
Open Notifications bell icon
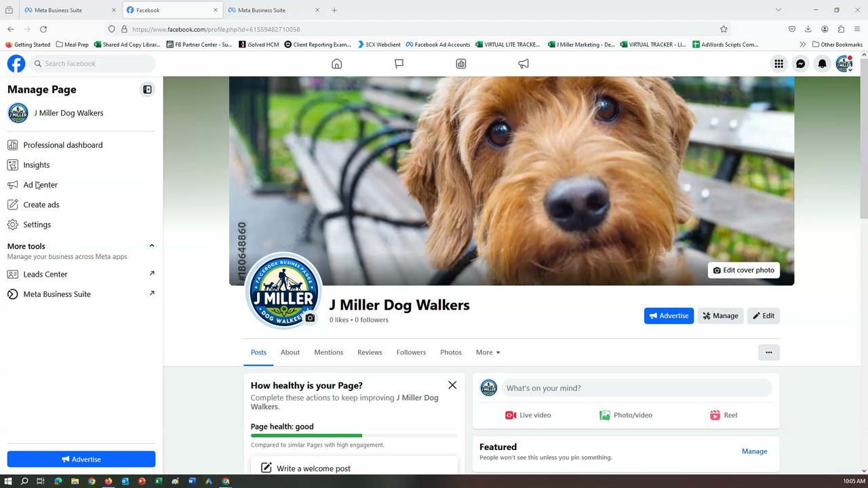point(822,64)
